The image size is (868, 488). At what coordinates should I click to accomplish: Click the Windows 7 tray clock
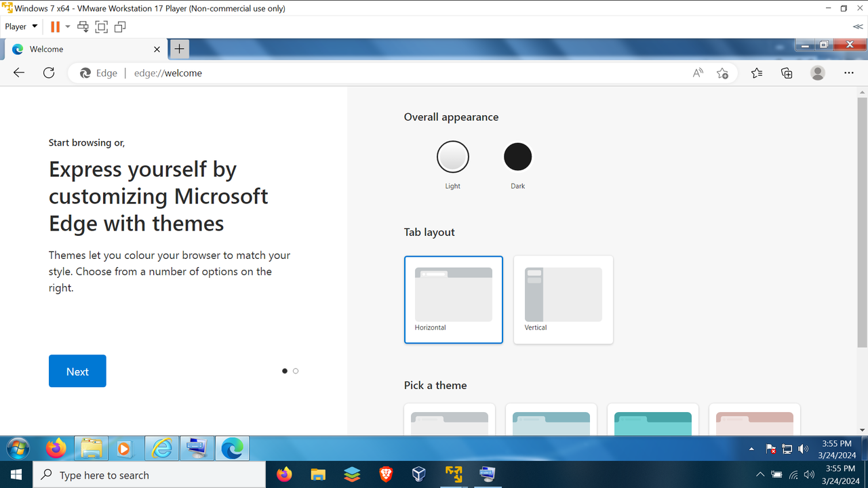coord(838,449)
